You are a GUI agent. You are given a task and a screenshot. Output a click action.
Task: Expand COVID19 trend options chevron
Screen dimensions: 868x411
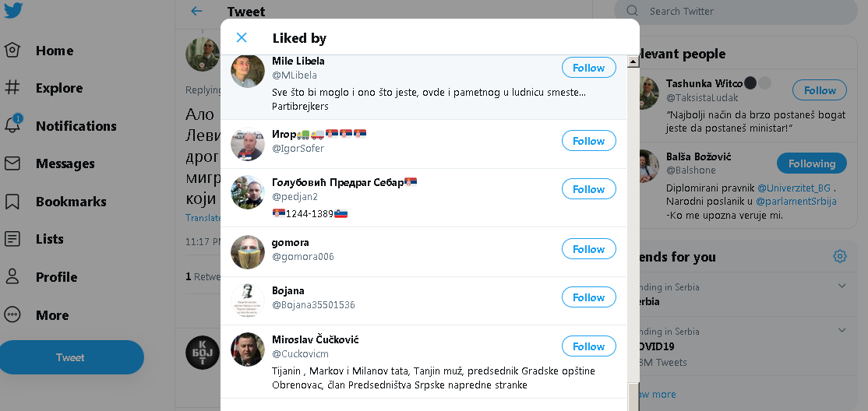click(x=842, y=331)
